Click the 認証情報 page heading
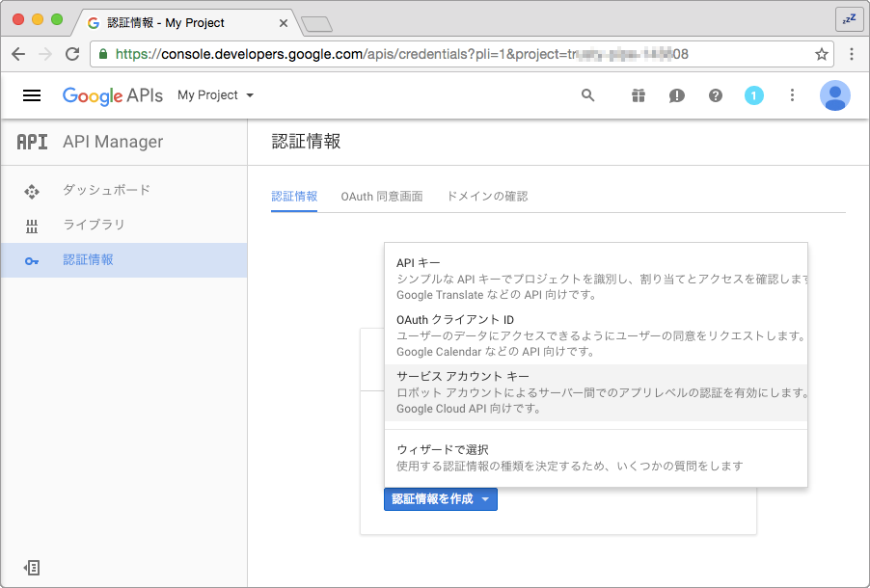Image resolution: width=870 pixels, height=588 pixels. pyautogui.click(x=306, y=142)
